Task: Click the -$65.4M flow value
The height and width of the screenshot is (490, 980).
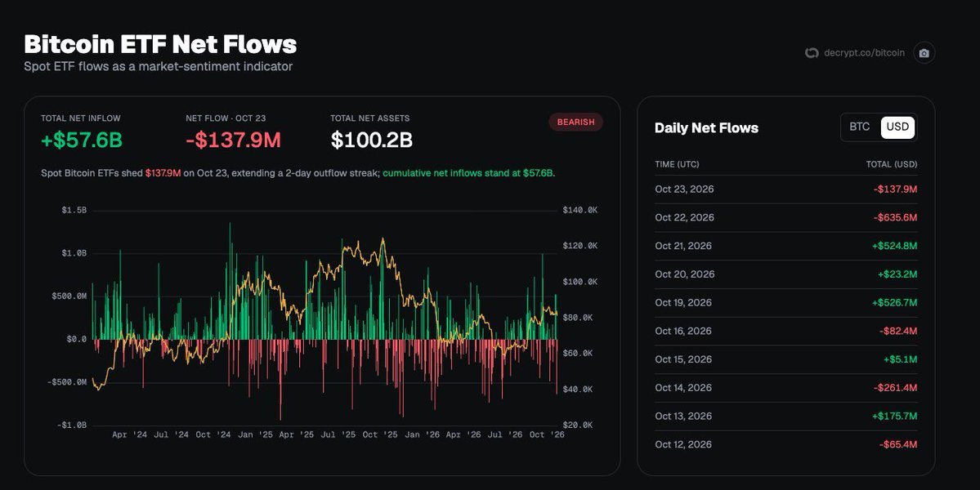Action: click(x=898, y=444)
